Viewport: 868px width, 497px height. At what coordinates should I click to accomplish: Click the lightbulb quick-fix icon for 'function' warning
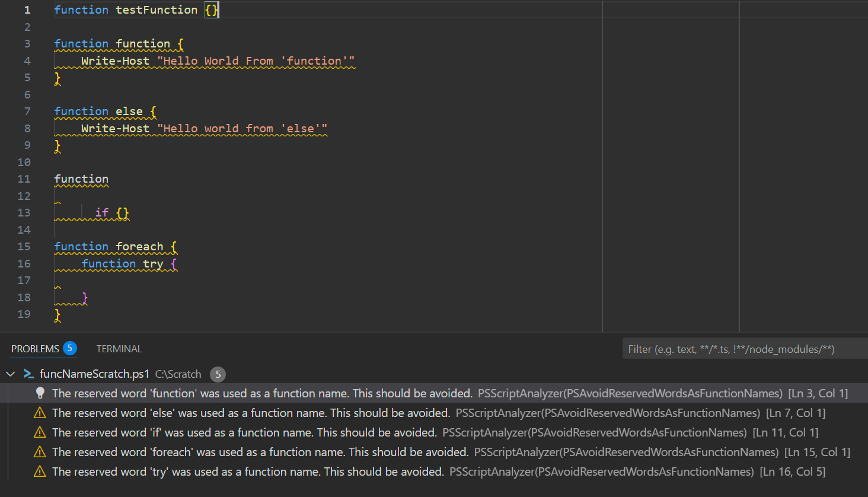click(40, 393)
